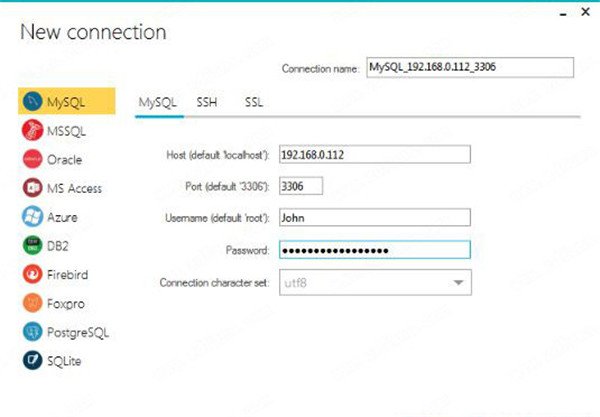The height and width of the screenshot is (417, 600).
Task: Click the Connection name field
Action: 469,67
